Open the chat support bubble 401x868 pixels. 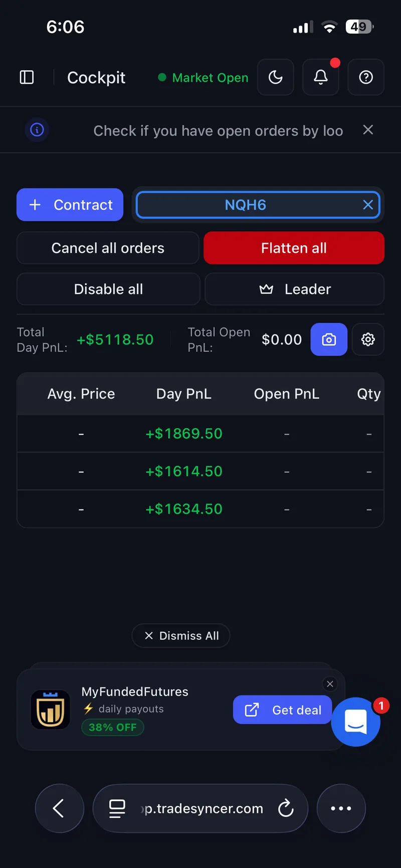[x=356, y=722]
